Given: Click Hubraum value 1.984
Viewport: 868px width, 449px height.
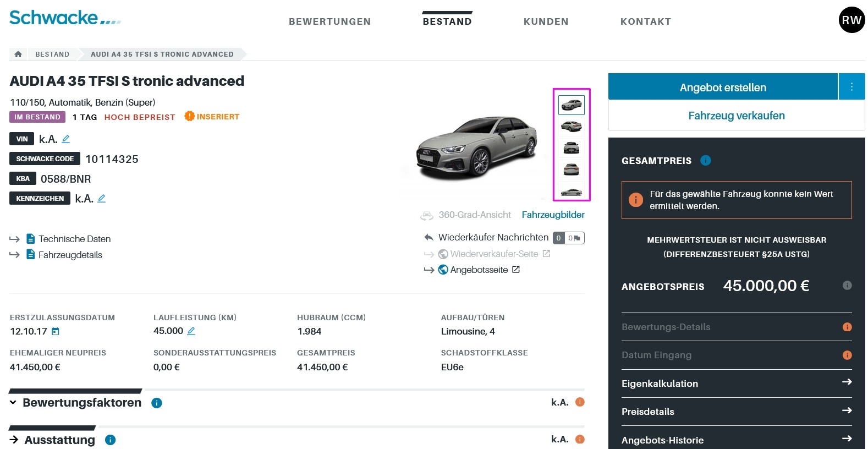Looking at the screenshot, I should (309, 331).
